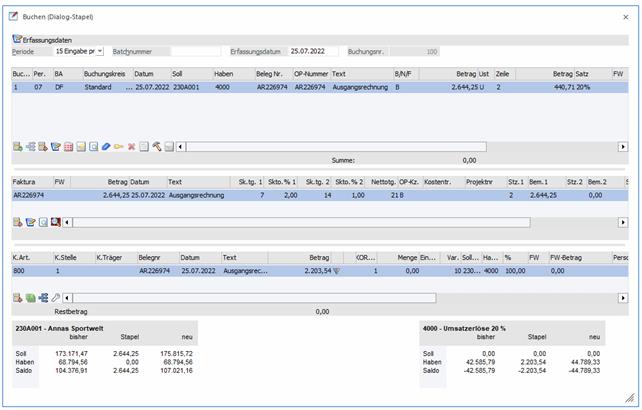642x410 pixels.
Task: Click the yellow key icon in bookings toolbar
Action: [x=118, y=147]
